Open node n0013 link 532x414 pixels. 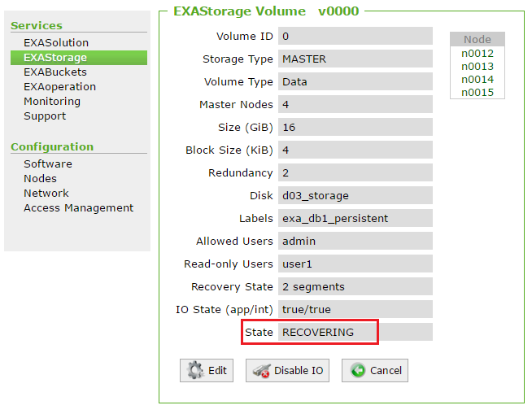tap(477, 66)
